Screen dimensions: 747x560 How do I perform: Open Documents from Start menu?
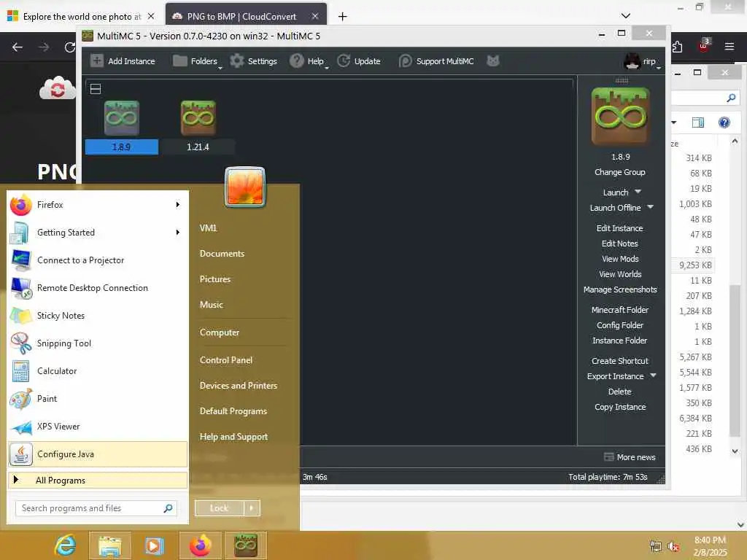coord(222,254)
